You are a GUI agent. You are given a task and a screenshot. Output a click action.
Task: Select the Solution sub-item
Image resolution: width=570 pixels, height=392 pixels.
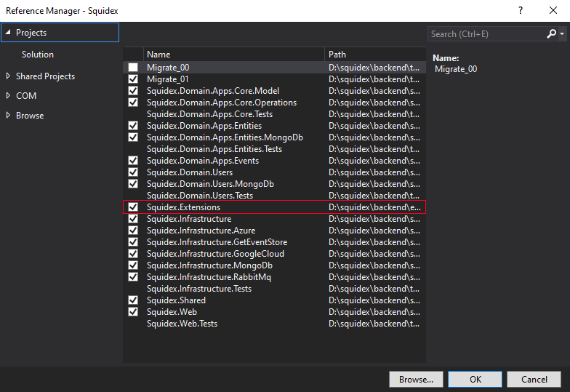[38, 54]
